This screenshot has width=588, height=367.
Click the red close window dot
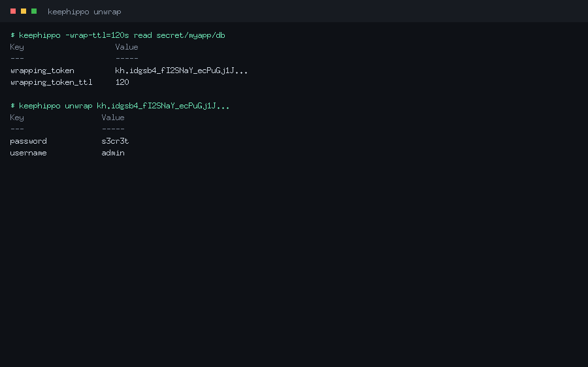click(13, 11)
